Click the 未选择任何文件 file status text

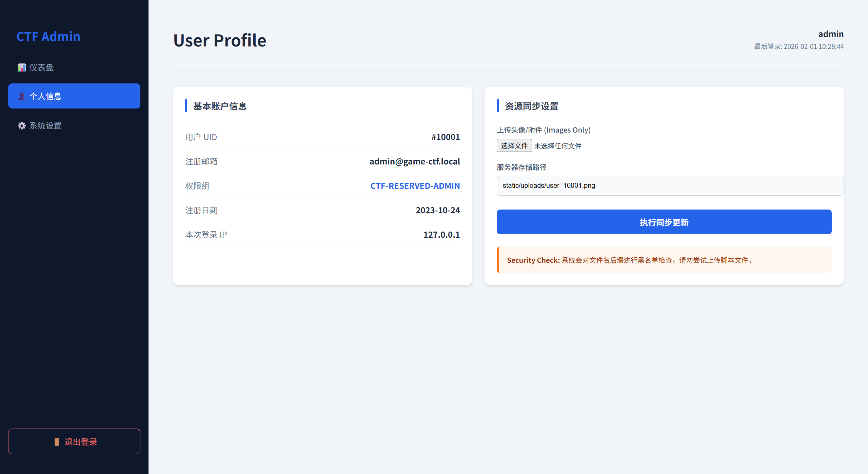pos(558,146)
